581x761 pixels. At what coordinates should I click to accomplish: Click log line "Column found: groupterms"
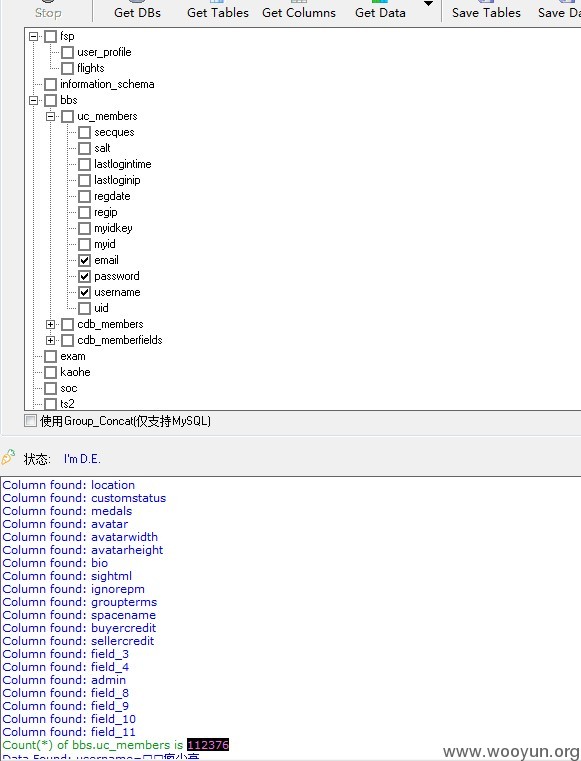coord(80,602)
